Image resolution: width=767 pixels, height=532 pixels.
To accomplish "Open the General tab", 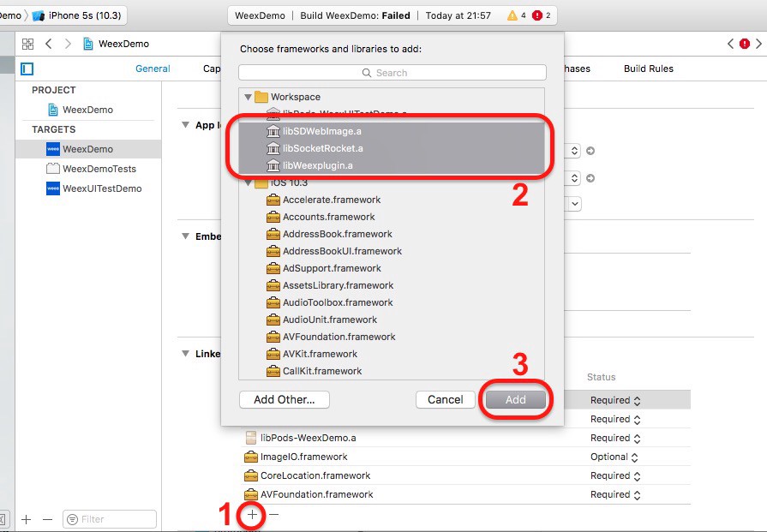I will click(x=153, y=69).
